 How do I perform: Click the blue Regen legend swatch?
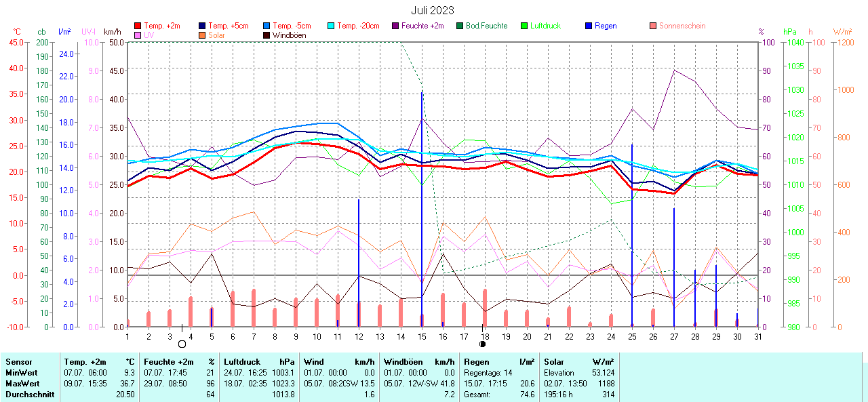(587, 26)
